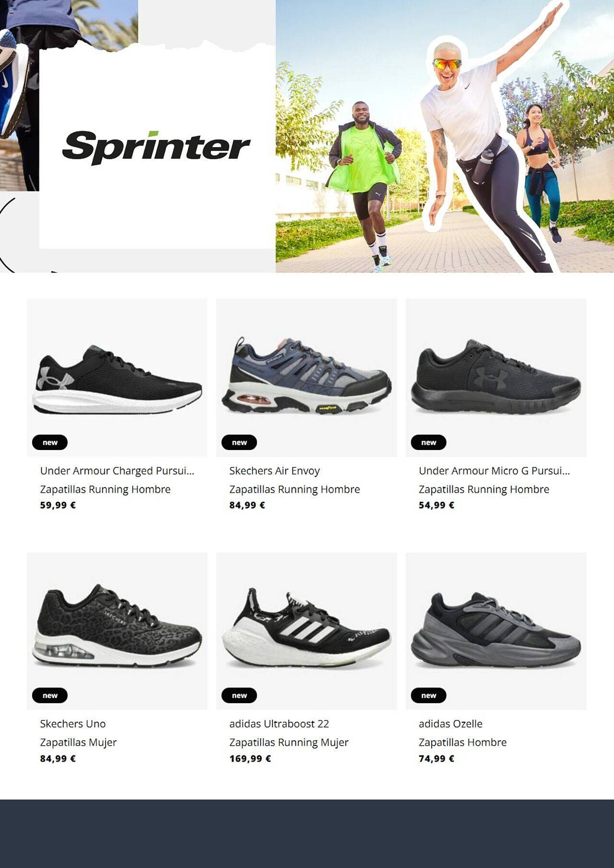Click the new badge on Under Armour Micro G

[429, 442]
